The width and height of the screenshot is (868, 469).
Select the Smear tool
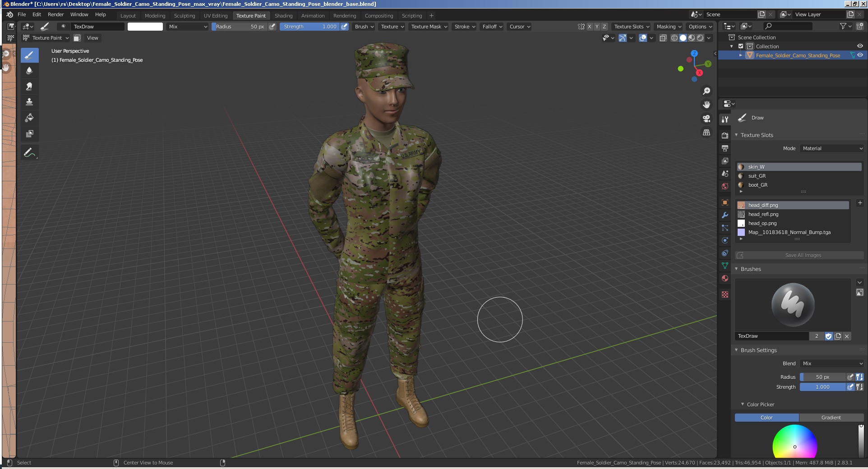pos(29,87)
